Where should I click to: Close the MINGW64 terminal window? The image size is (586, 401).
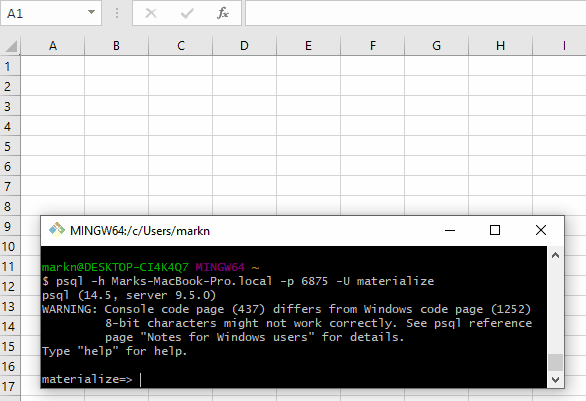coord(541,230)
